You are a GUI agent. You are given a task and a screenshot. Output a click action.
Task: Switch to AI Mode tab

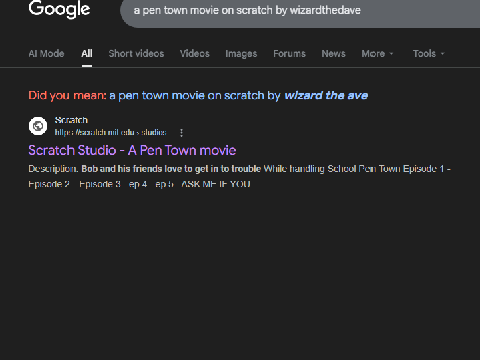(x=46, y=54)
